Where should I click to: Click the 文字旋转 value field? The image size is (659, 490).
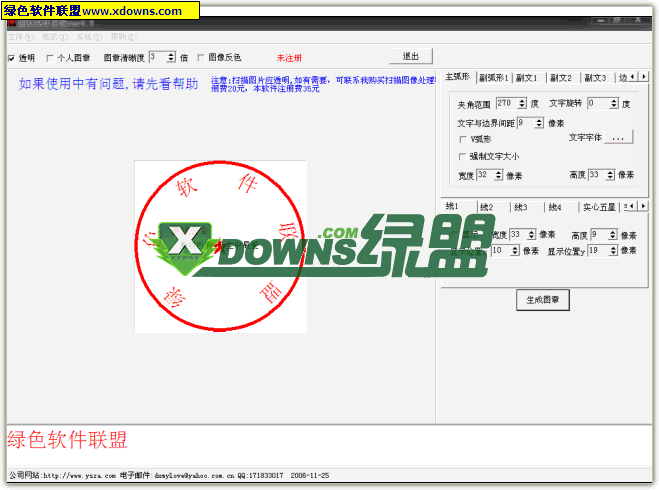[x=599, y=103]
